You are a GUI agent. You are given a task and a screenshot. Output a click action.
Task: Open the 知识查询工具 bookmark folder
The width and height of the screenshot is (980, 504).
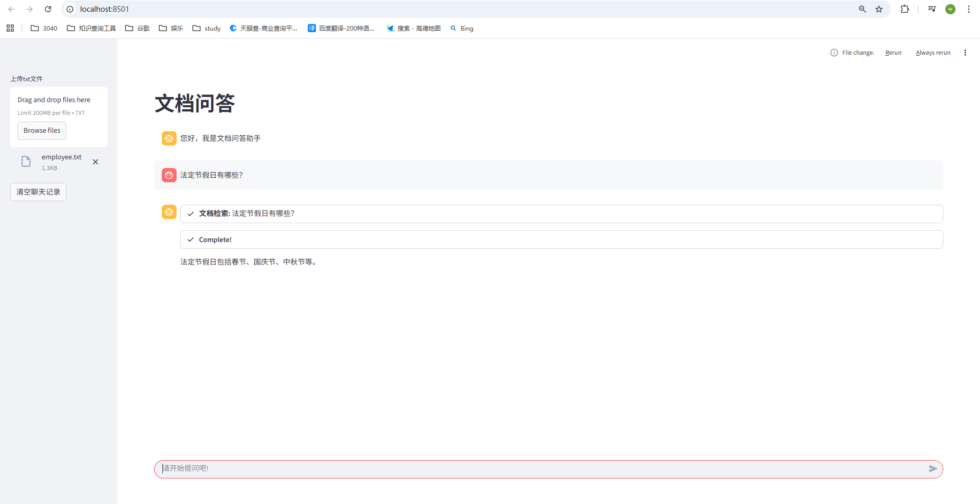tap(91, 28)
